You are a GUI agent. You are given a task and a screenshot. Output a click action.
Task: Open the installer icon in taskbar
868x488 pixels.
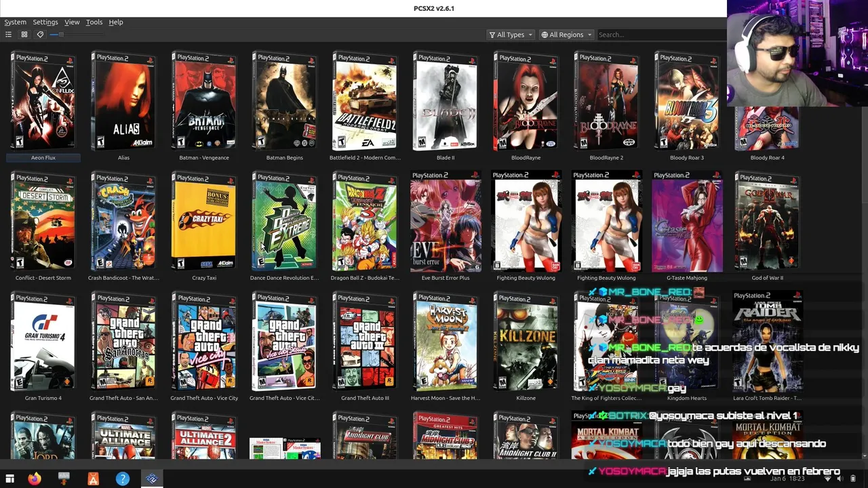(x=64, y=479)
